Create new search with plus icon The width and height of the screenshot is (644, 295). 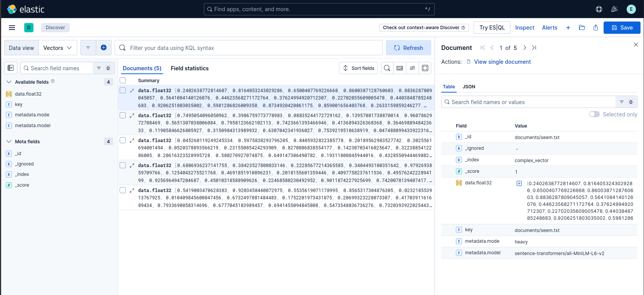[x=568, y=28]
